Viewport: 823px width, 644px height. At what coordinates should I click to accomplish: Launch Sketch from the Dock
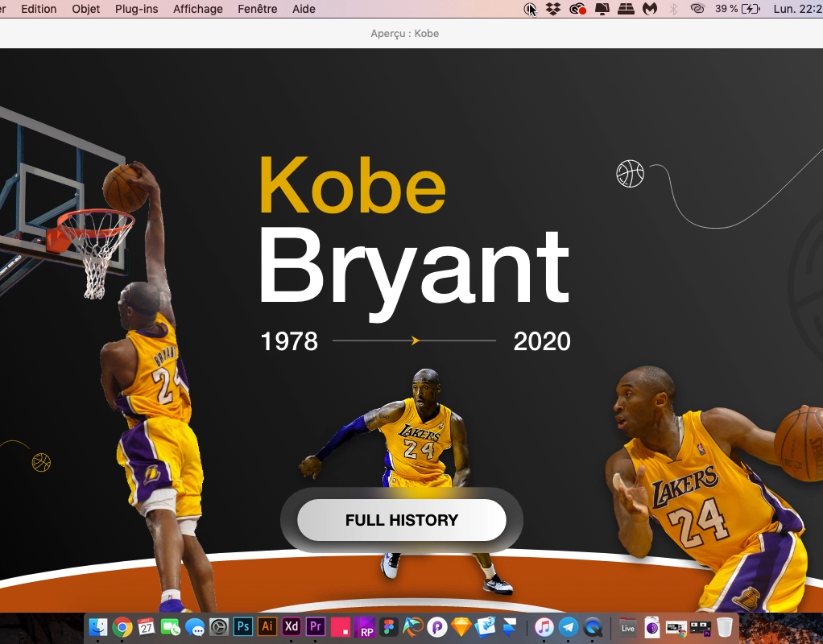click(461, 627)
